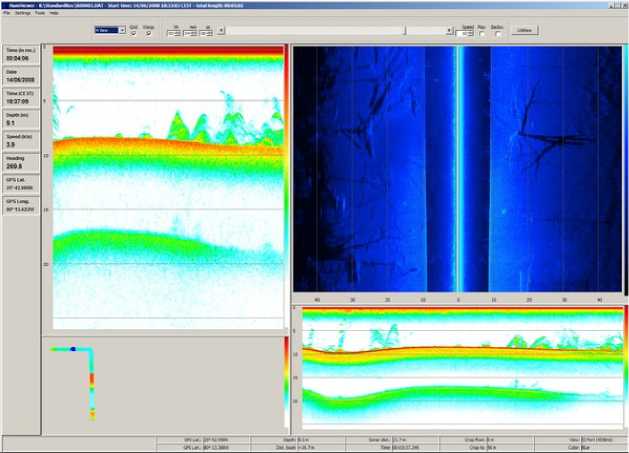Click the hours stepper field
629x453 pixels.
pyautogui.click(x=174, y=33)
